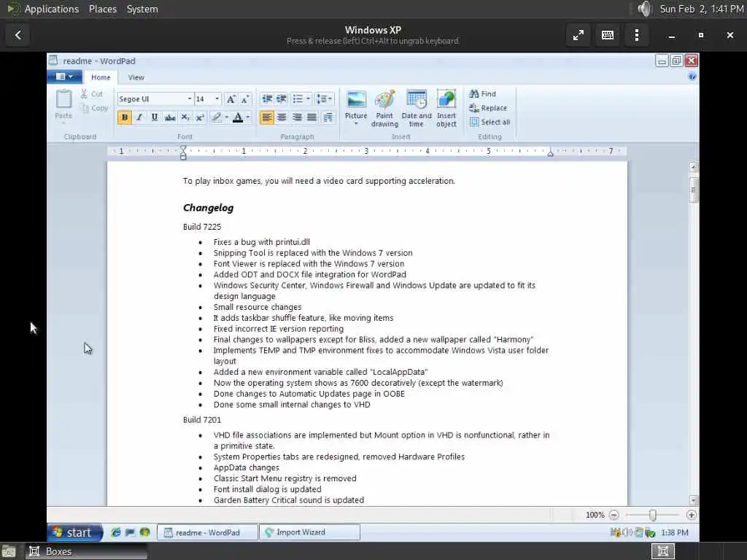Click the zoom out minus button
Image resolution: width=747 pixels, height=560 pixels.
point(614,515)
